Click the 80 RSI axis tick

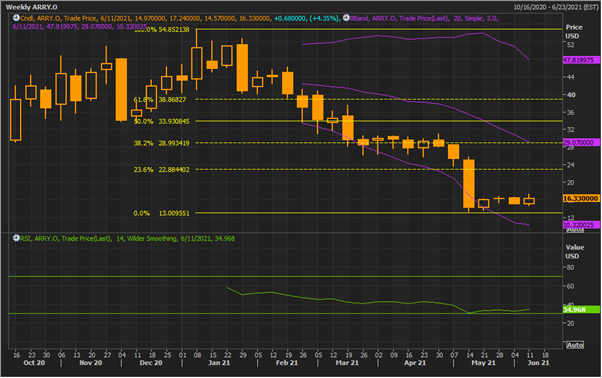(571, 267)
